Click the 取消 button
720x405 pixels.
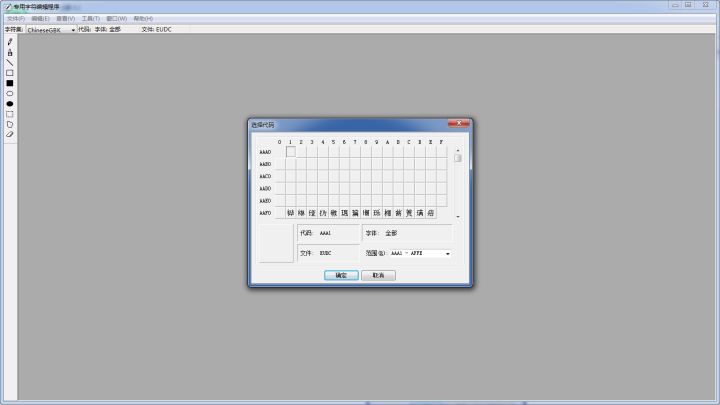point(378,275)
